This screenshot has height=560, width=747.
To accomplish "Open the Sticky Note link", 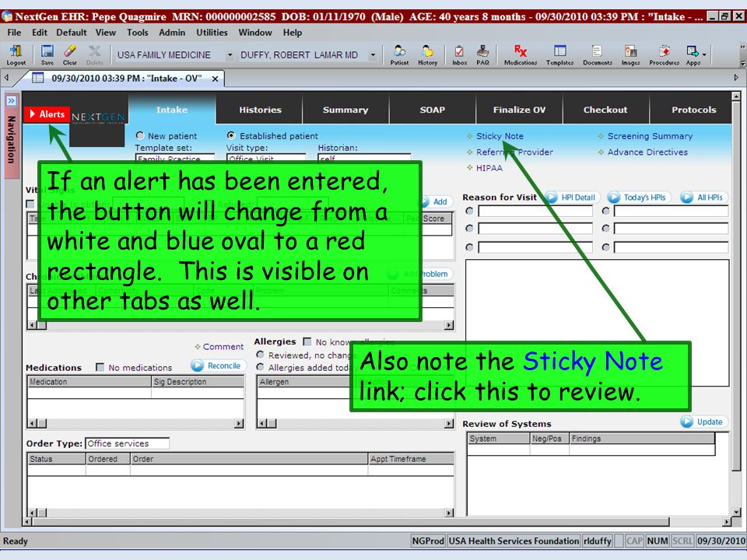I will coord(500,136).
